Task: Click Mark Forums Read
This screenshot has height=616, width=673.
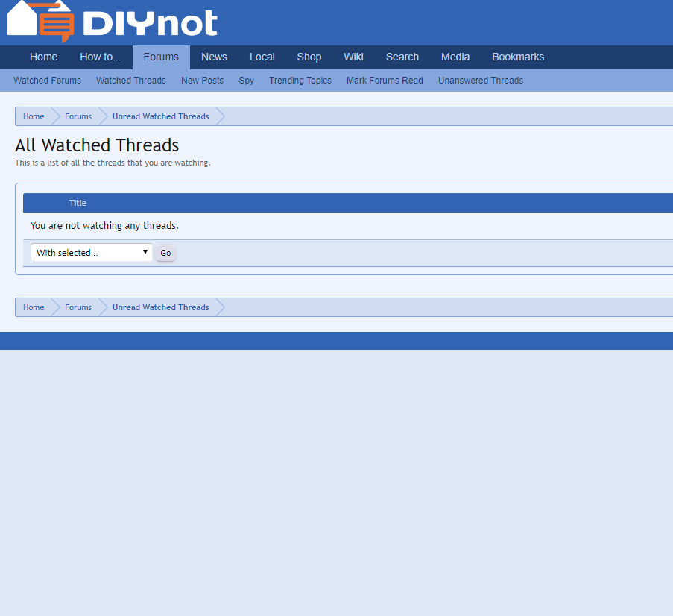Action: tap(385, 81)
